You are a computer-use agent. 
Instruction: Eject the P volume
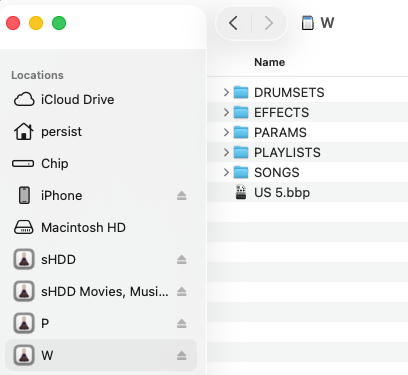coord(182,324)
